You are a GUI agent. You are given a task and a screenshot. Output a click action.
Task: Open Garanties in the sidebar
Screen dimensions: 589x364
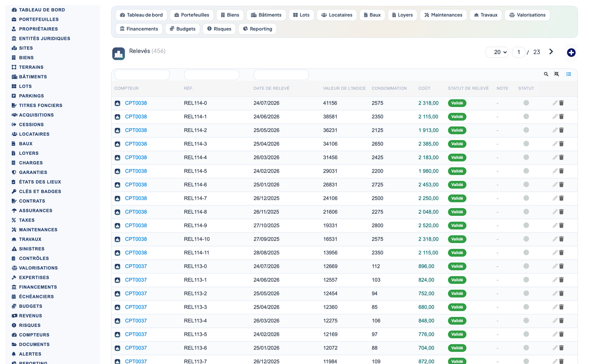(33, 172)
